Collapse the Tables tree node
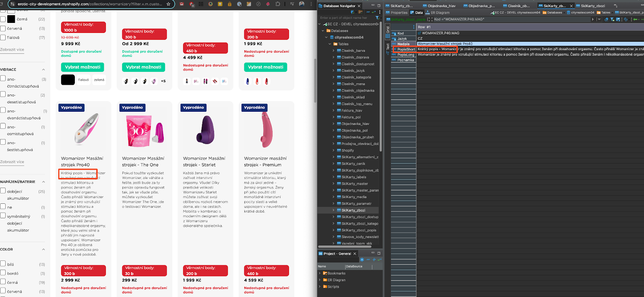Screen dimensions: 644x297 330,44
